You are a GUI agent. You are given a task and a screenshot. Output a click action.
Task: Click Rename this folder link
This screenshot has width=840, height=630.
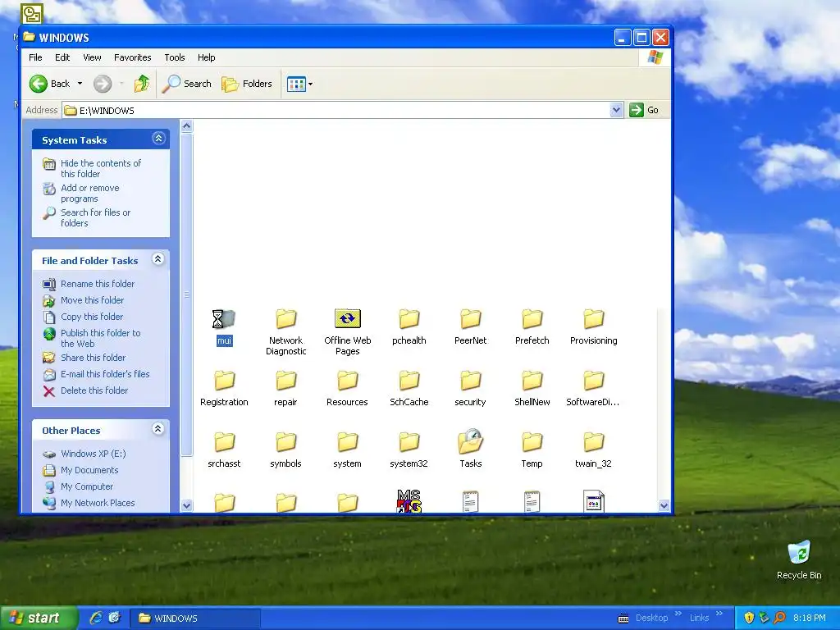98,284
